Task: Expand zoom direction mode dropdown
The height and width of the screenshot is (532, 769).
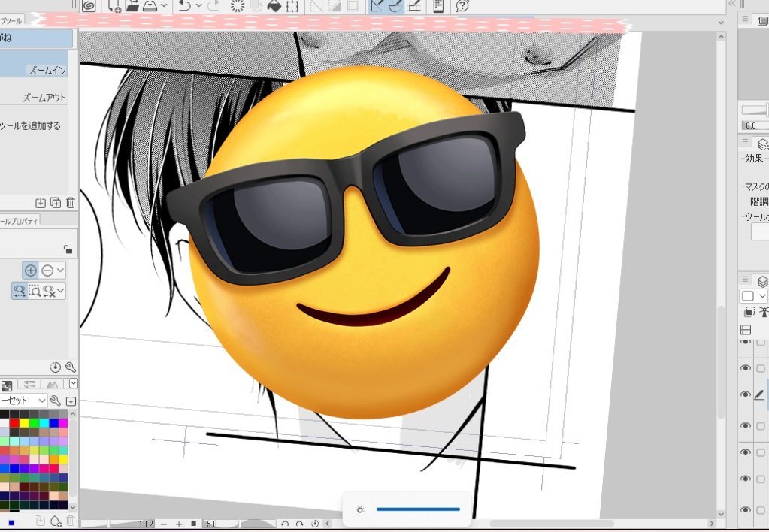Action: point(60,271)
